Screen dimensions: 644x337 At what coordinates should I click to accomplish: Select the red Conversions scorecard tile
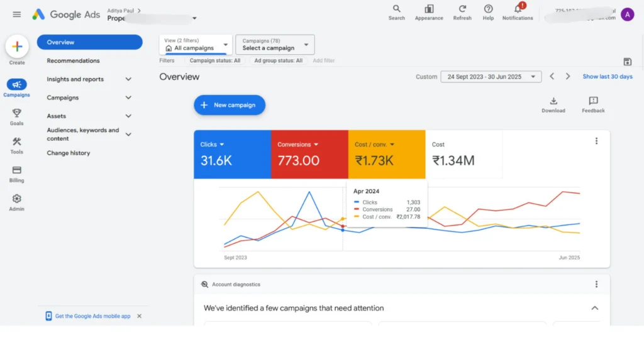point(309,154)
